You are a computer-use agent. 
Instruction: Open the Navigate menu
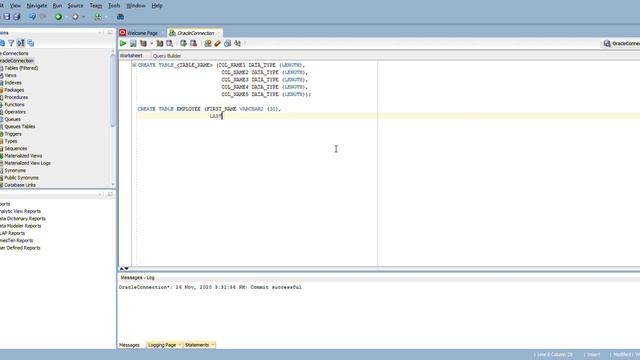pos(36,6)
